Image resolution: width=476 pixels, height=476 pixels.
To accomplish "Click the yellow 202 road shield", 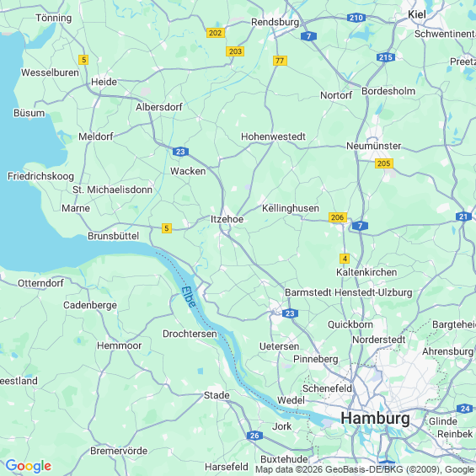I will [216, 33].
